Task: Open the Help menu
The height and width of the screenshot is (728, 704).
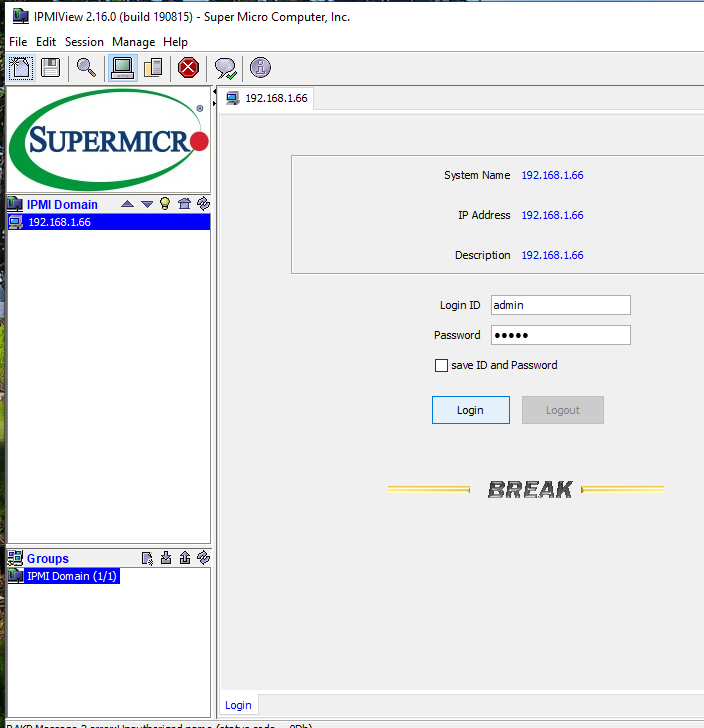Action: 175,42
